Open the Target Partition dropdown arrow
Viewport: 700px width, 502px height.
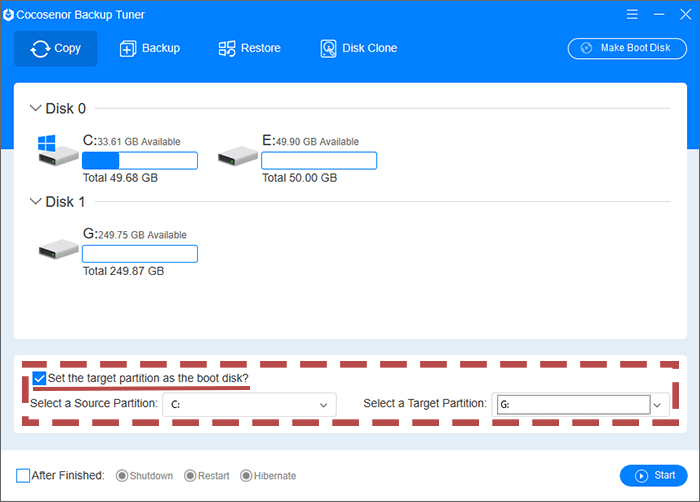tap(658, 405)
